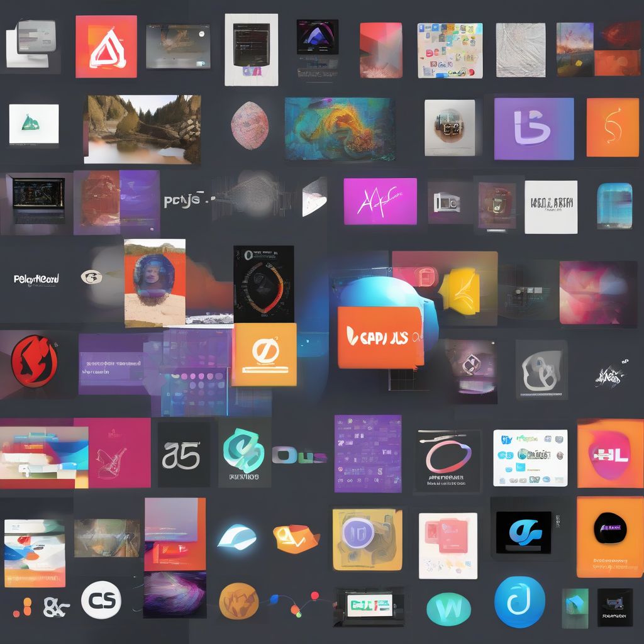Open the black tile with circular gauge
This screenshot has height=644, width=644.
(264, 284)
